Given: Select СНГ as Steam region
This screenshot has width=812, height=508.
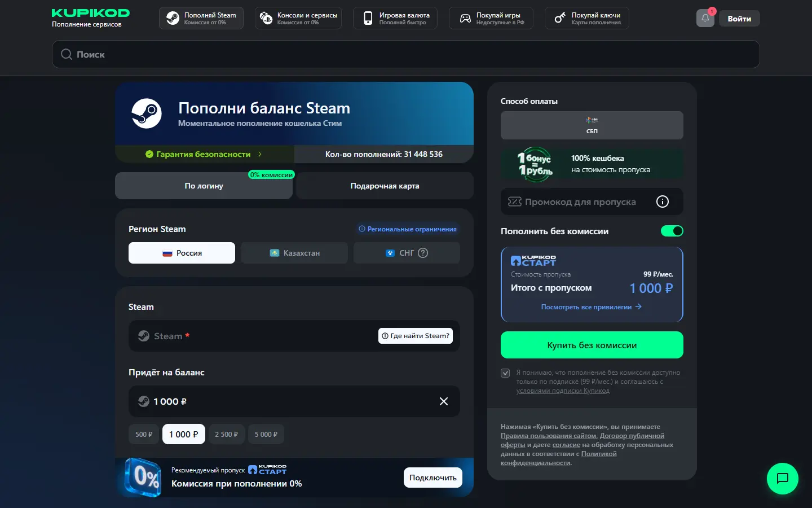Looking at the screenshot, I should pos(407,253).
